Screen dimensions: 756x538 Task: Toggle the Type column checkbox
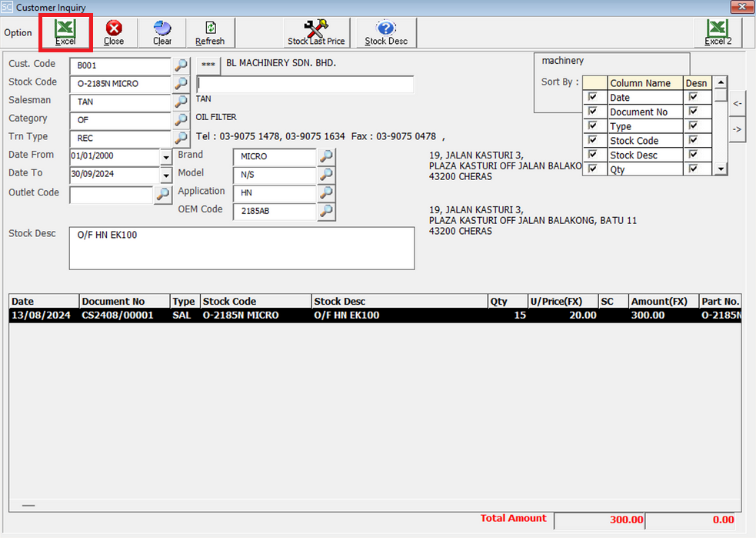(593, 126)
